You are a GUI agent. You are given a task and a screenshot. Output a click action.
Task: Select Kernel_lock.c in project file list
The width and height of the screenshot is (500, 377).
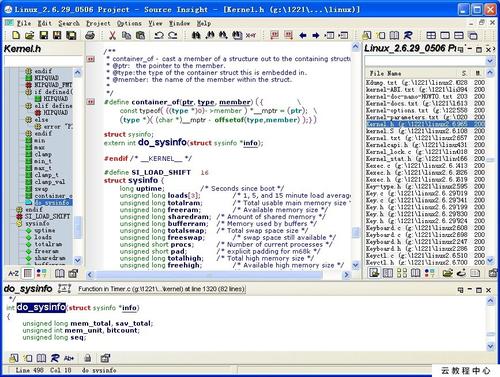(425, 152)
